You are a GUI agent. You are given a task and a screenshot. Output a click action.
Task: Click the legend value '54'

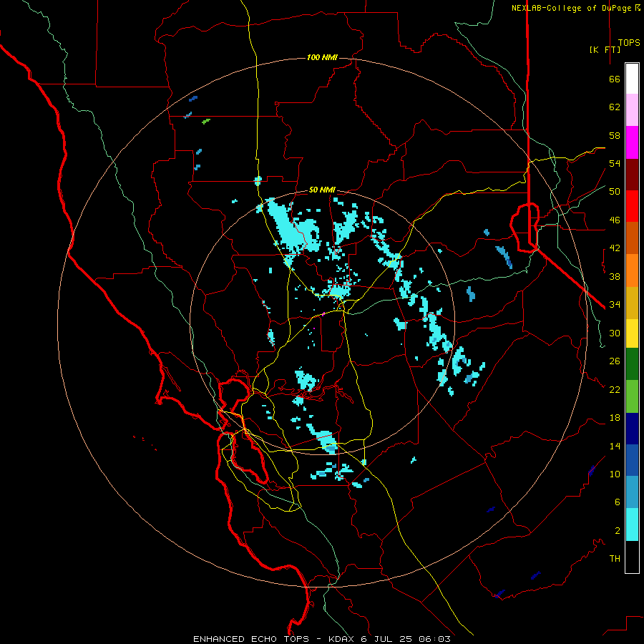pos(615,163)
